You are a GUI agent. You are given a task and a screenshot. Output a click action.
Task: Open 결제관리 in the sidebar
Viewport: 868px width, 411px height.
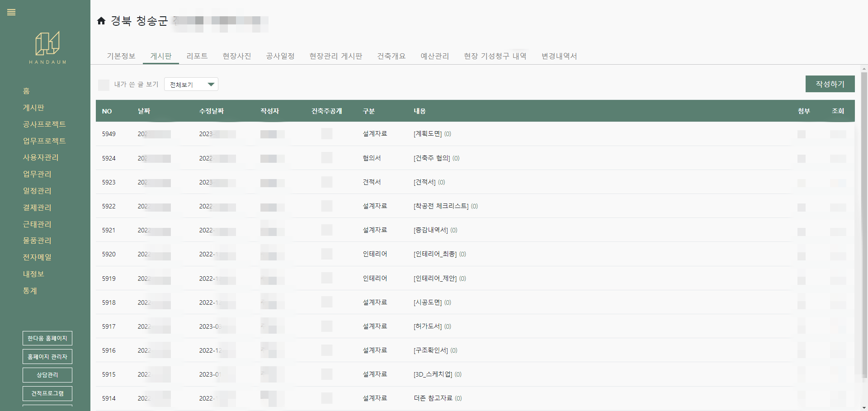tap(37, 208)
